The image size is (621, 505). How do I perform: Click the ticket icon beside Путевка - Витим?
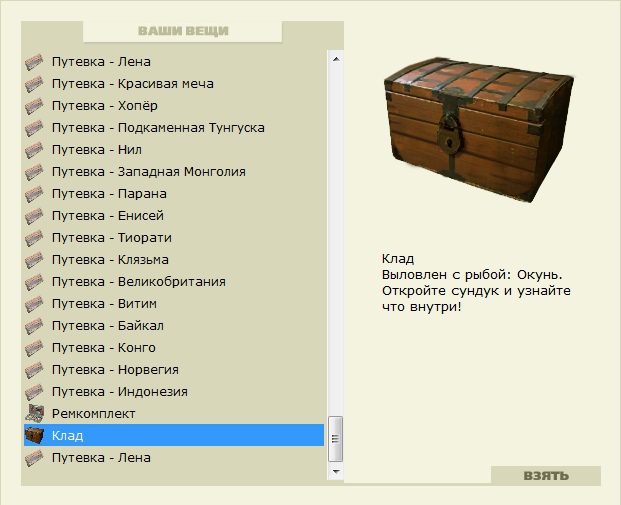pos(34,304)
